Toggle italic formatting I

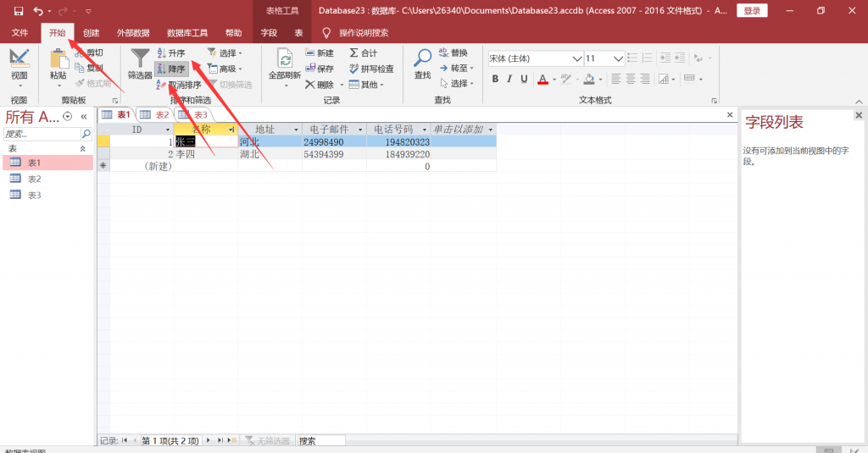pos(509,79)
